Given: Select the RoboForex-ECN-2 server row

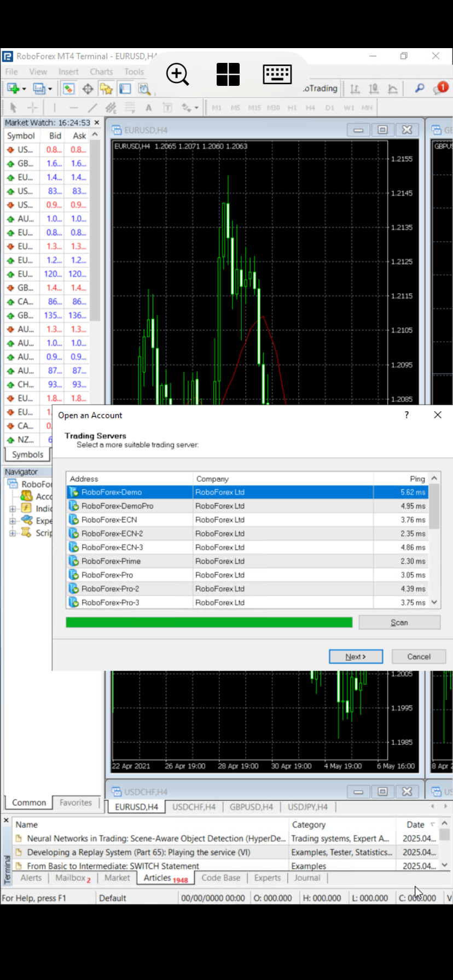Looking at the screenshot, I should (247, 533).
